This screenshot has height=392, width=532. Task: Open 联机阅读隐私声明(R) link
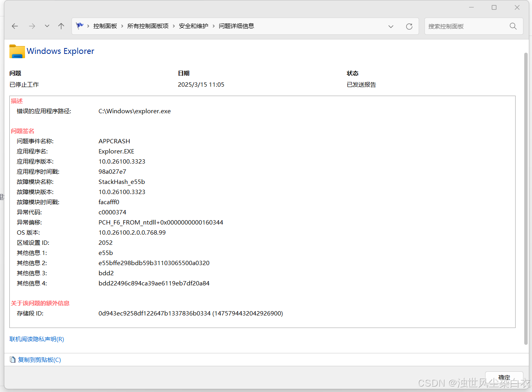37,339
